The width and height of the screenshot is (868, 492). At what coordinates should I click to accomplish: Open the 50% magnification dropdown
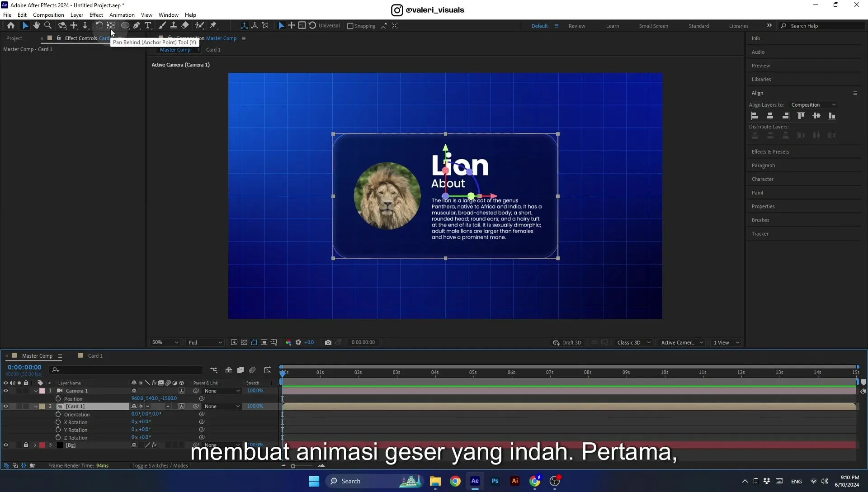pos(165,342)
